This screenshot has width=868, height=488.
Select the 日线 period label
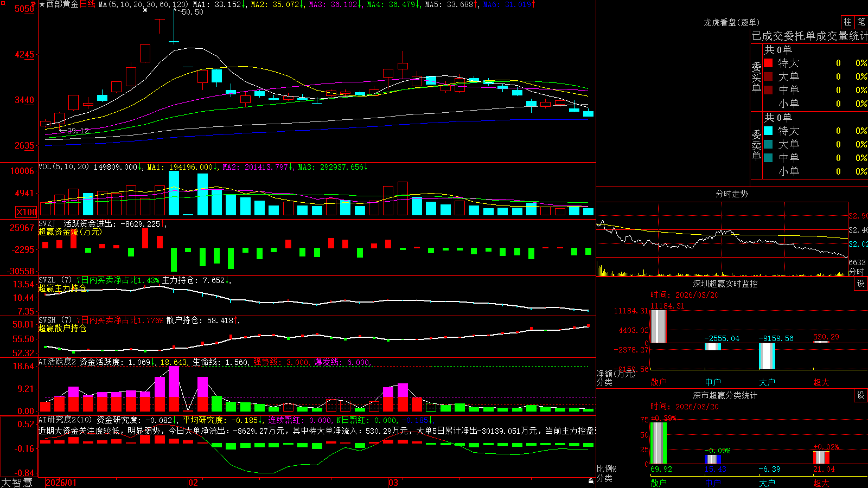point(87,4)
